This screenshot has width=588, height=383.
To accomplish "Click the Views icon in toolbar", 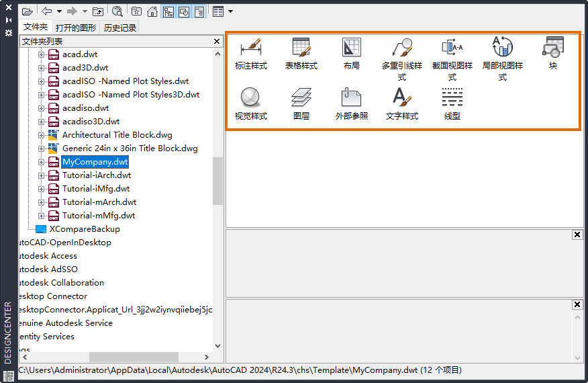I will [x=218, y=11].
